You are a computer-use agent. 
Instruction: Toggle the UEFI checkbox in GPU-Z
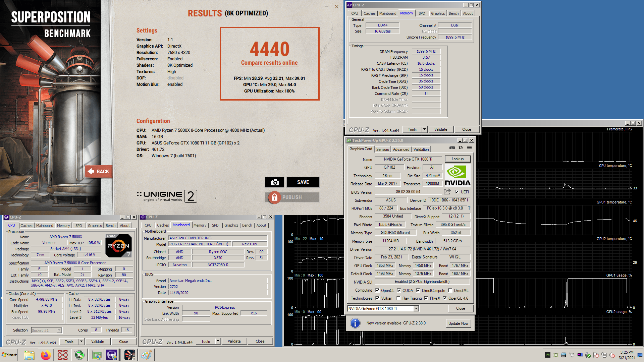[x=457, y=192]
